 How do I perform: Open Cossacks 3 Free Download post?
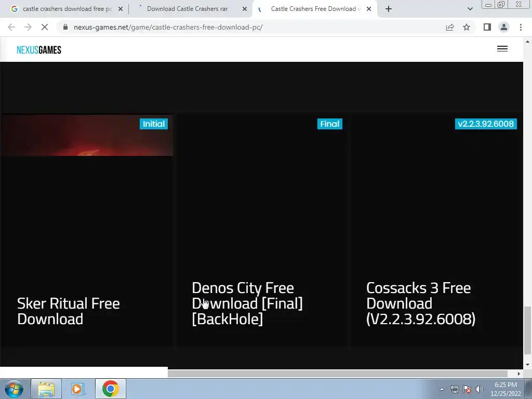[x=421, y=303]
